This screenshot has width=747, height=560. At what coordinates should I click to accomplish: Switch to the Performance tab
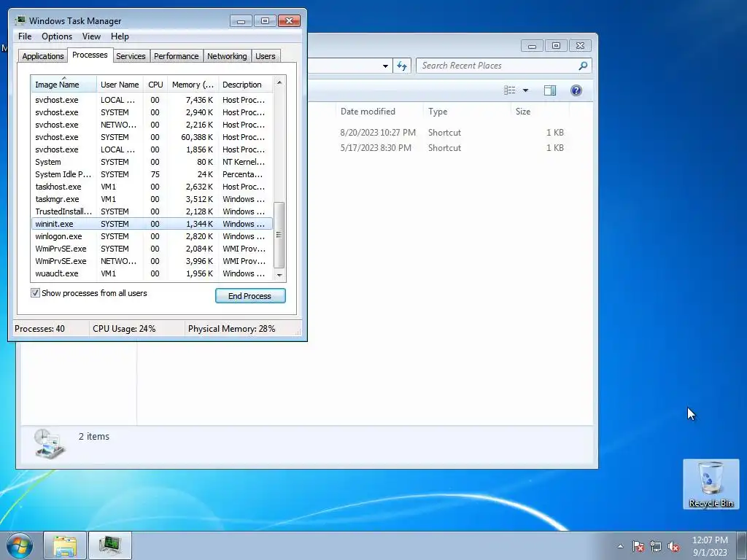[x=176, y=56]
